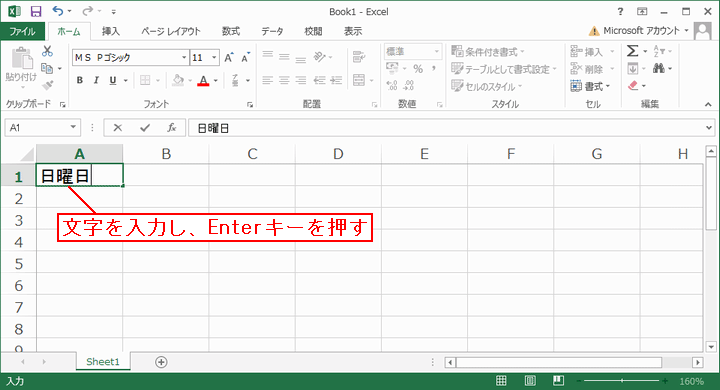Click the greyed-out Redo arrow
The width and height of the screenshot is (720, 390).
click(87, 11)
